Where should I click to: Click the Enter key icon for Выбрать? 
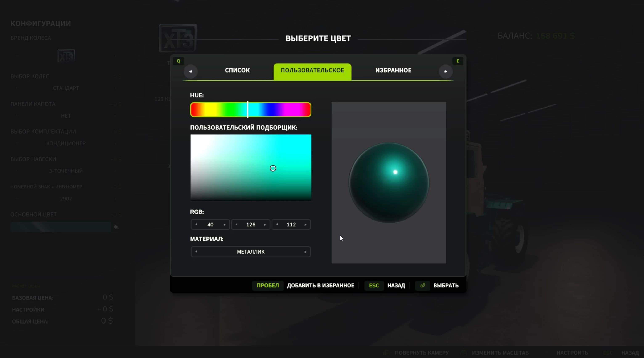pos(422,285)
